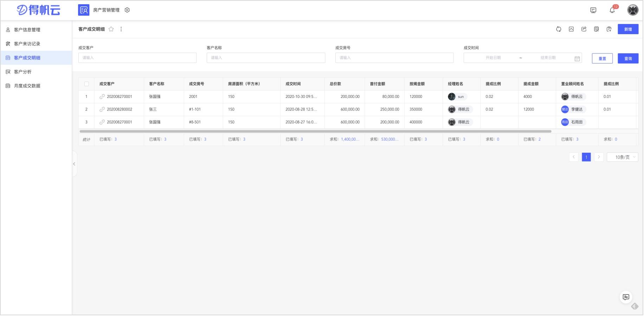
Task: Click the diamond tag icon at bottom-right corner
Action: 635,306
